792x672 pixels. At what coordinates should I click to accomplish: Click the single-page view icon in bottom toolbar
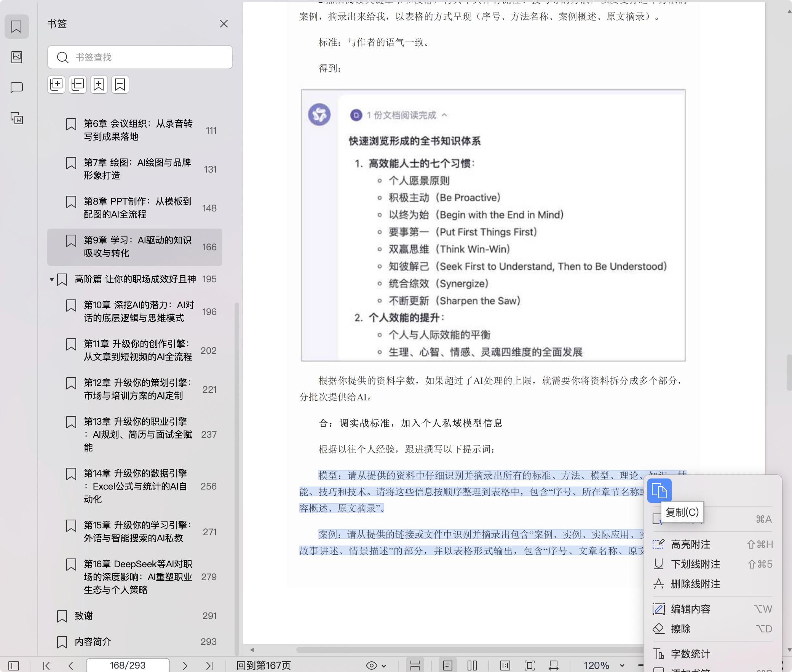(x=448, y=666)
